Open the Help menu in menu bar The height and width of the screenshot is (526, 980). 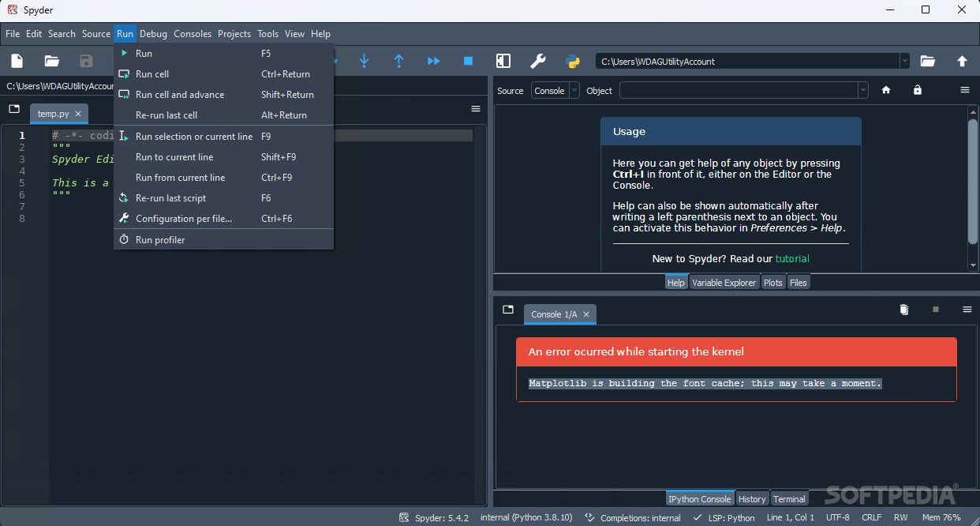(x=321, y=34)
